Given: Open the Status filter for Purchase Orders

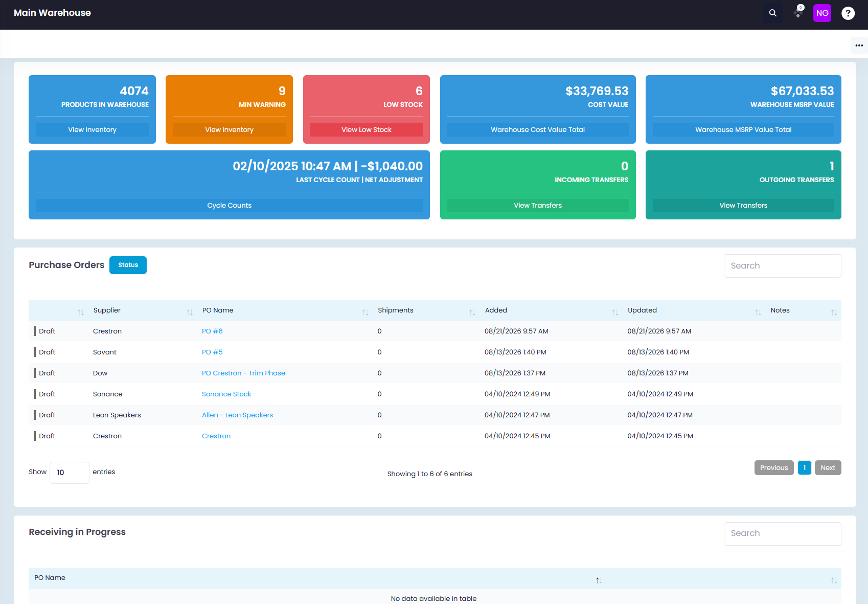Looking at the screenshot, I should tap(128, 265).
